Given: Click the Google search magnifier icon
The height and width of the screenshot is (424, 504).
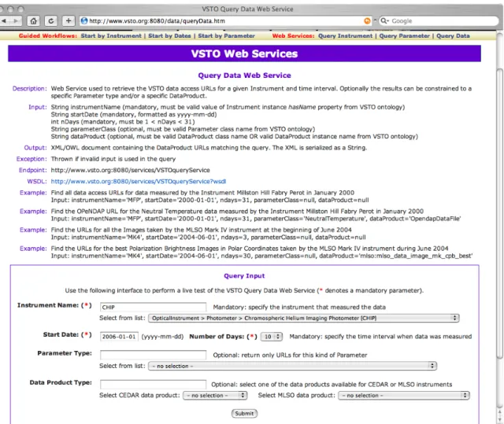Looking at the screenshot, I should 384,21.
